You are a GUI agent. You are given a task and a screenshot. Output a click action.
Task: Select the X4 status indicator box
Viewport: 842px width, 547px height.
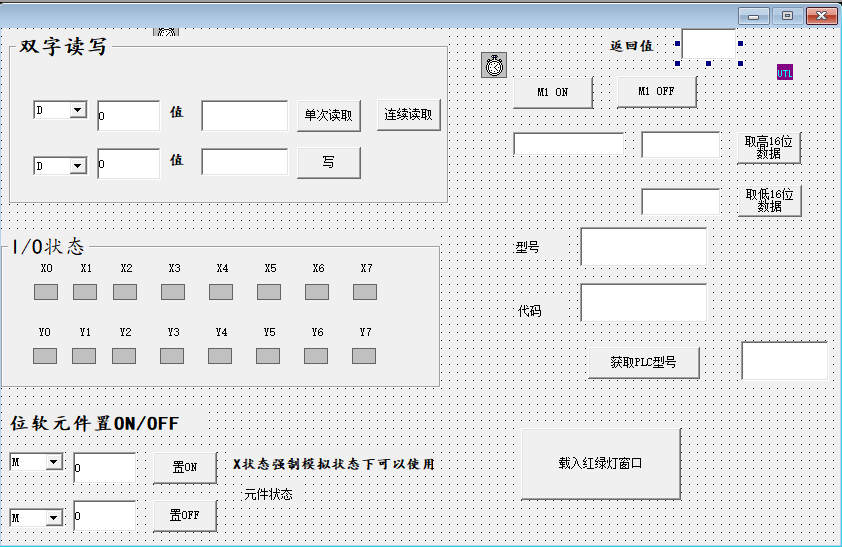coord(221,292)
